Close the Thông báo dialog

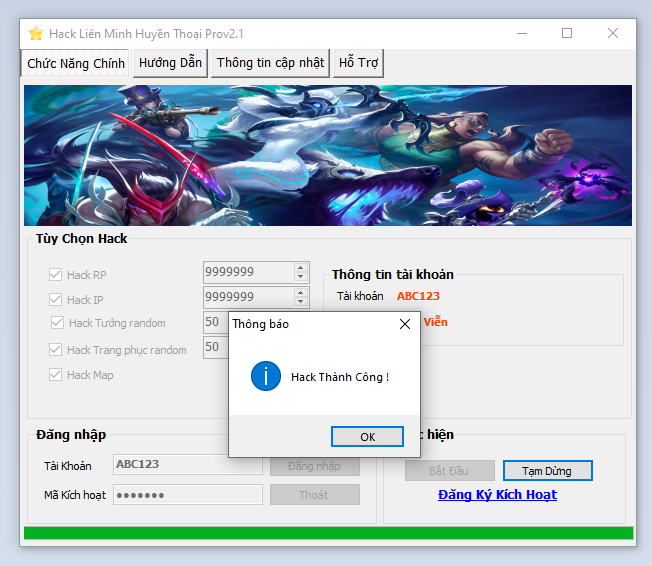tap(405, 324)
